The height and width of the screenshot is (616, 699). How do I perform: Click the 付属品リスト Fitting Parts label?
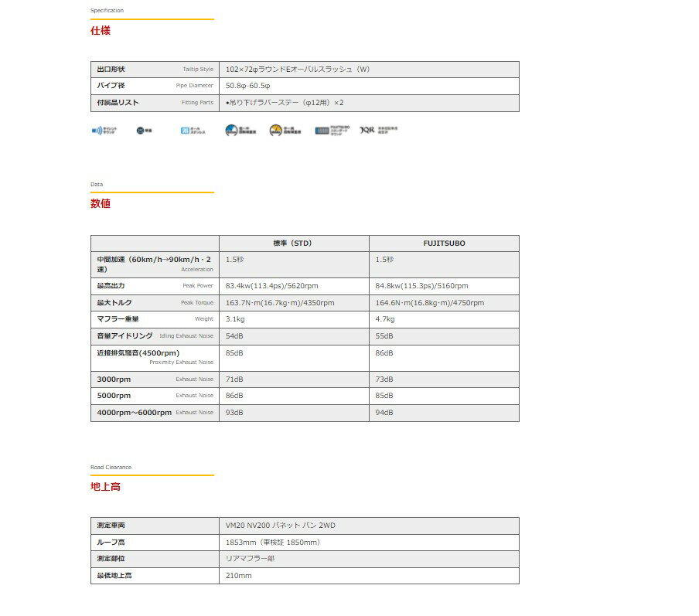tap(155, 103)
